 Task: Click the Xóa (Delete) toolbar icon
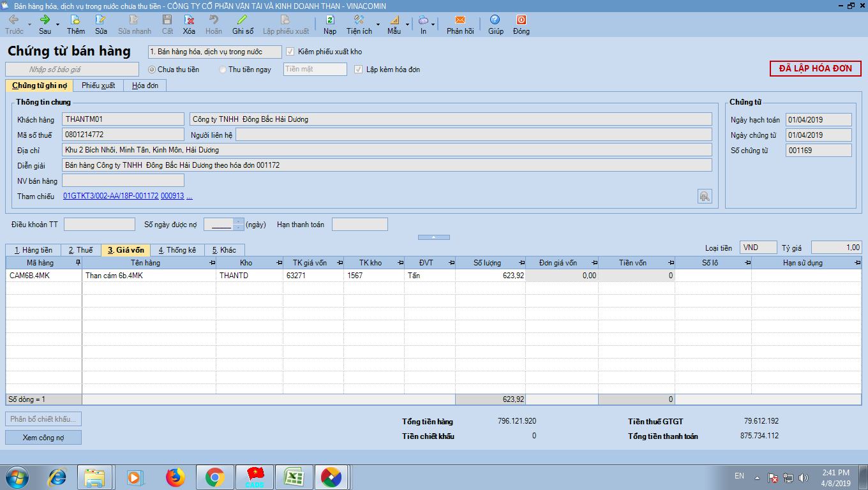pos(189,20)
